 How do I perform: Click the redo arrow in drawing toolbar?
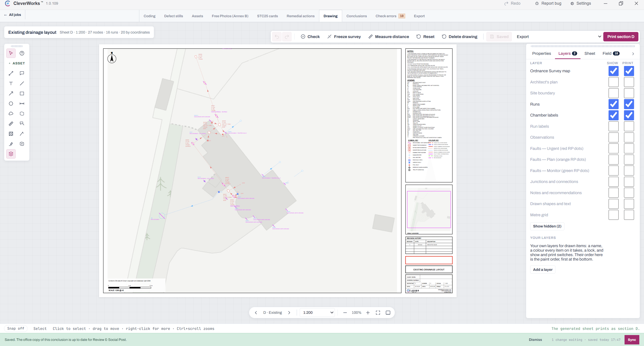coord(287,37)
